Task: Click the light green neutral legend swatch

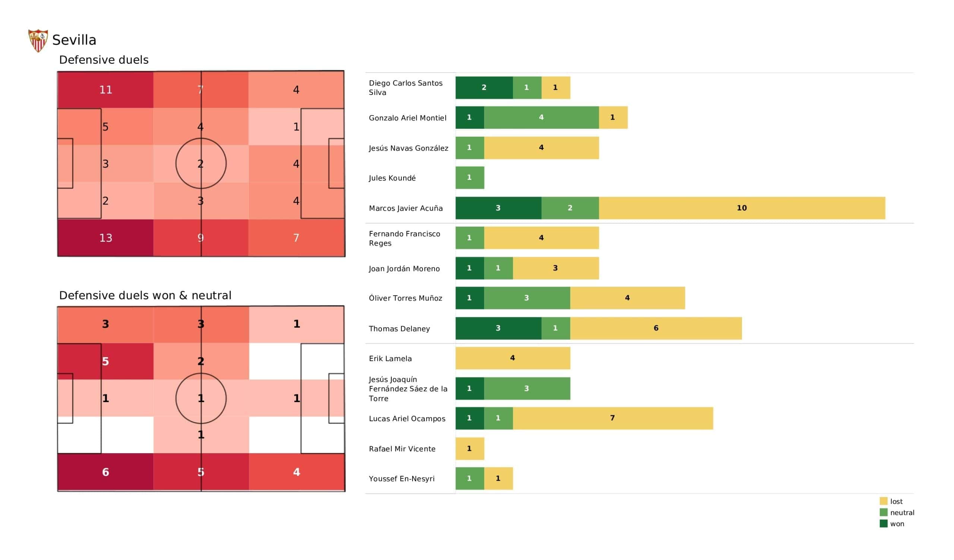Action: coord(883,512)
